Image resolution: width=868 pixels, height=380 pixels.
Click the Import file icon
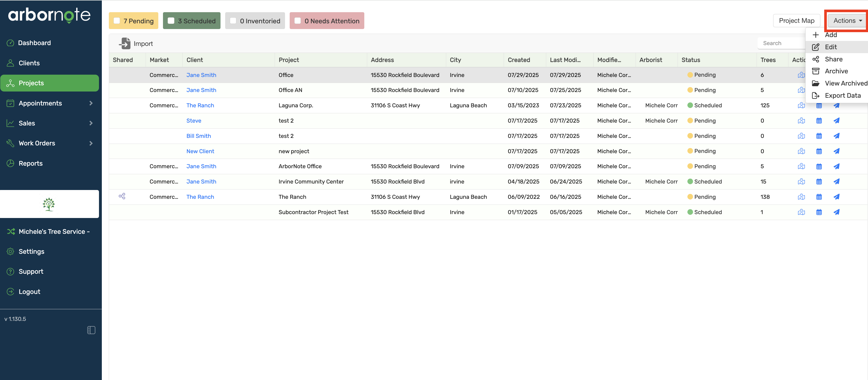[125, 44]
